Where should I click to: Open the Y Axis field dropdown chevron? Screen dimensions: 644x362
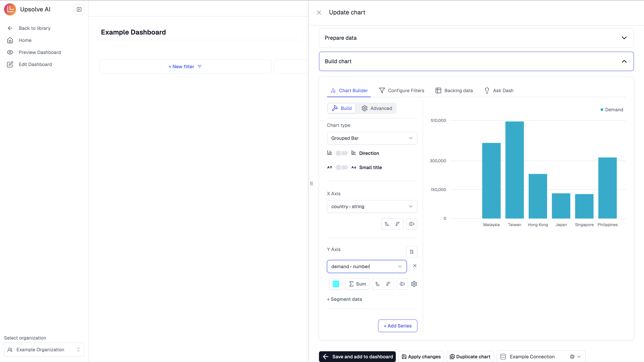tap(400, 267)
